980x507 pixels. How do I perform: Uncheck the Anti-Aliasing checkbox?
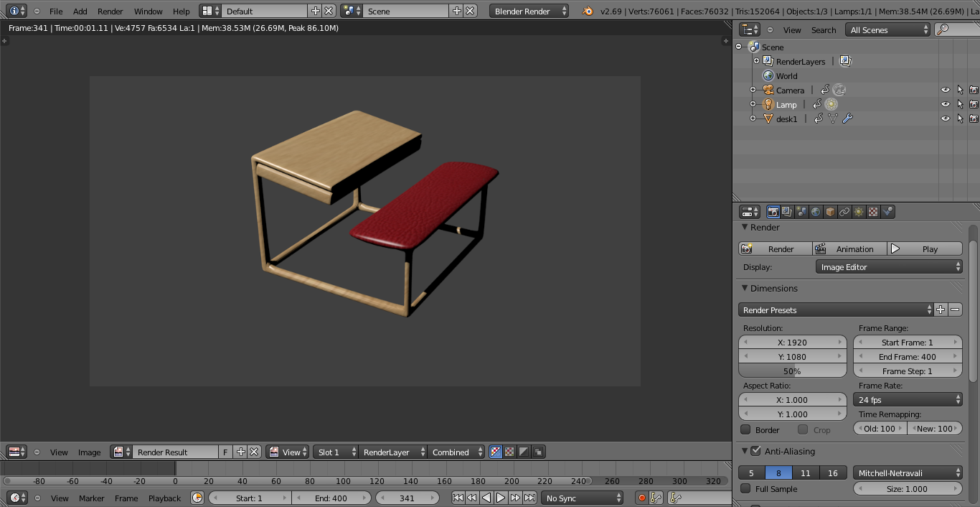(755, 451)
